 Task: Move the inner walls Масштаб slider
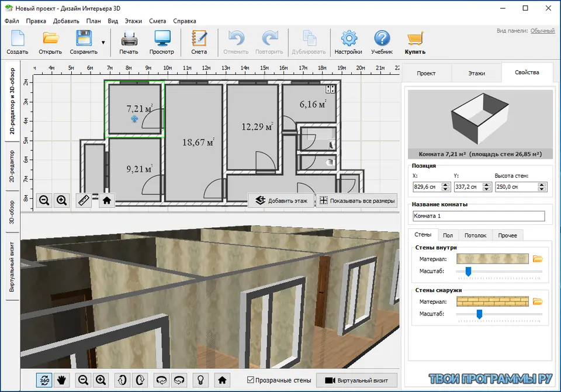click(468, 272)
